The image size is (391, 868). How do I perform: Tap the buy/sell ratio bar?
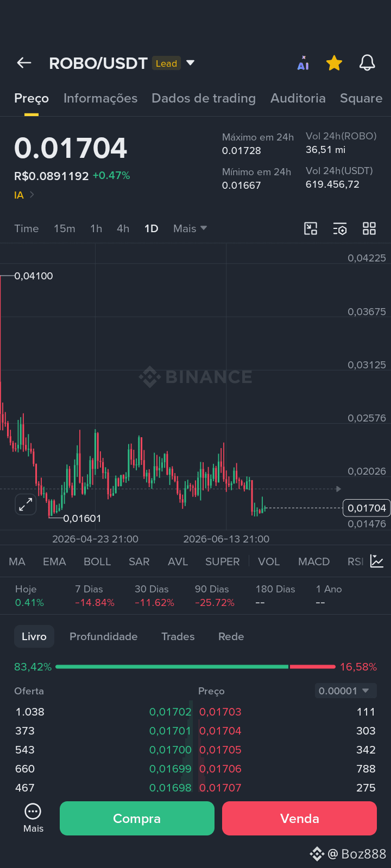(195, 667)
